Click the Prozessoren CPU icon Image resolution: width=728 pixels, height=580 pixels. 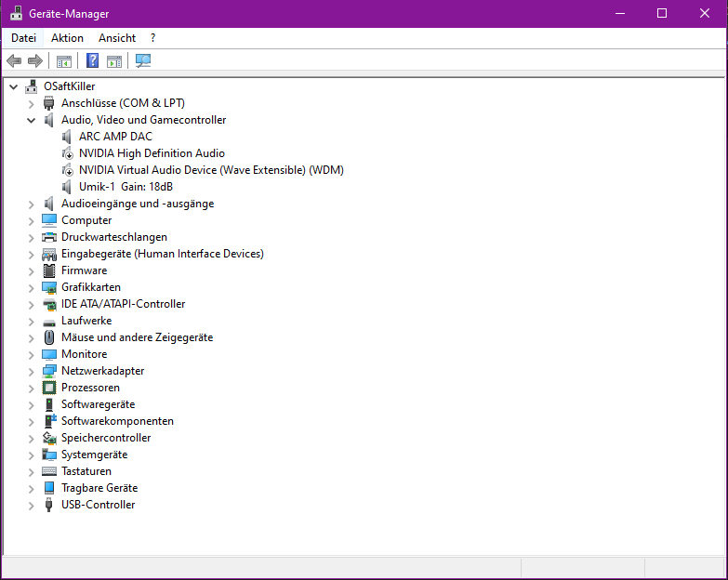coord(48,388)
